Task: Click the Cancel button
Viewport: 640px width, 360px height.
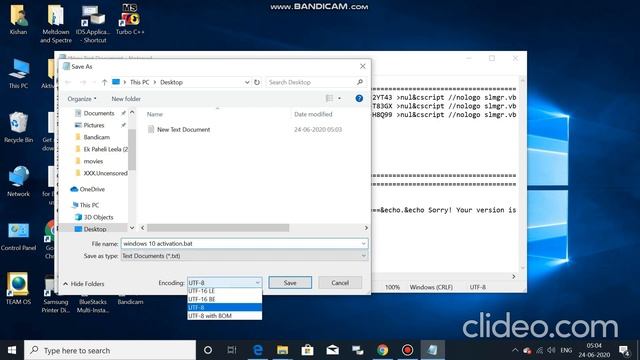Action: tap(340, 282)
